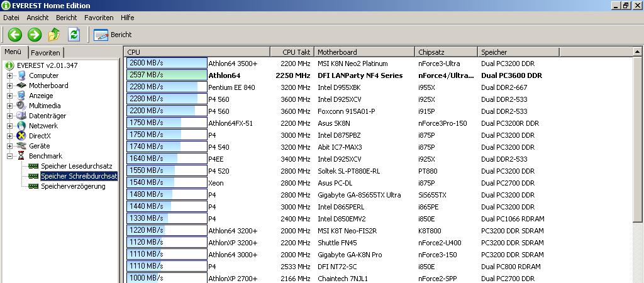
Task: Click memory chip icon beside Speicher Schreibdurchsatz
Action: (x=33, y=176)
